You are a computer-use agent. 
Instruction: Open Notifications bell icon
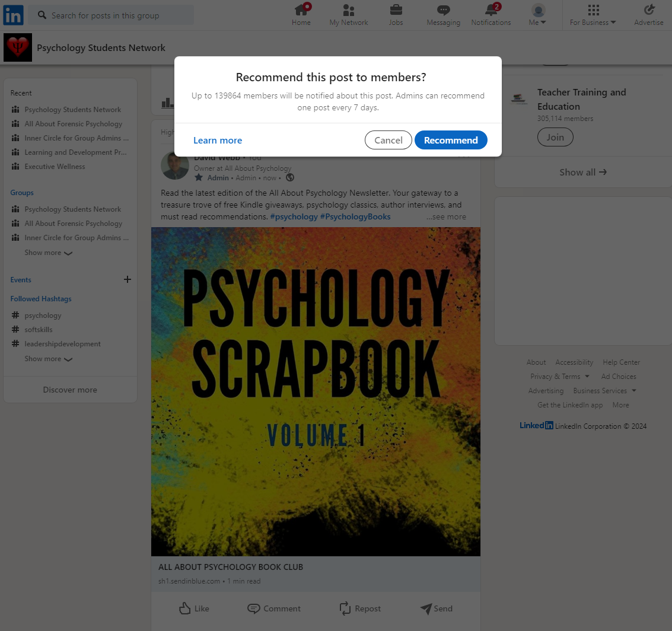(491, 10)
